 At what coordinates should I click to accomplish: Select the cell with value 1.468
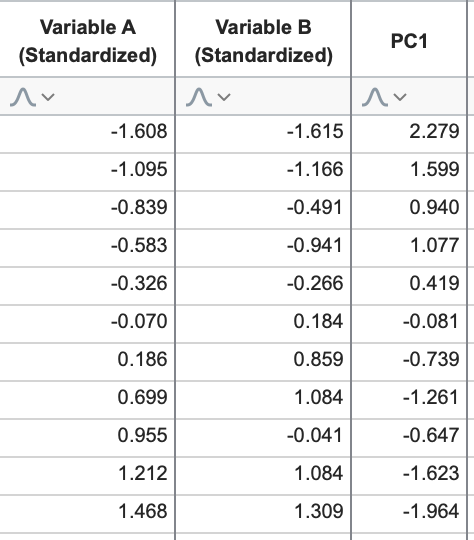point(87,513)
